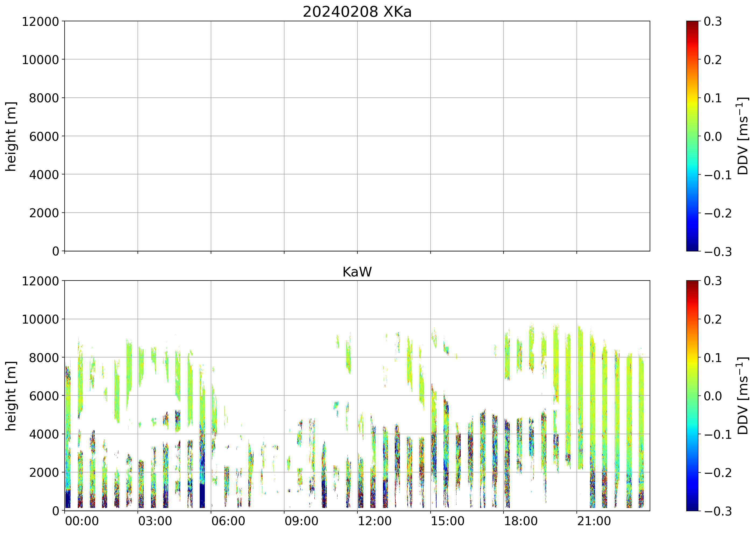
Task: Click the '03:00' x-axis time label
Action: click(x=155, y=521)
